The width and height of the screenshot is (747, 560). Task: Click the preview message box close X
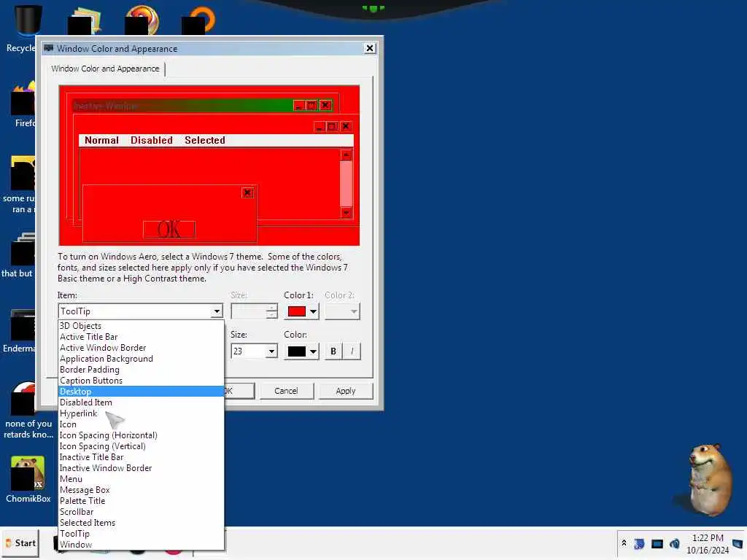pos(248,192)
